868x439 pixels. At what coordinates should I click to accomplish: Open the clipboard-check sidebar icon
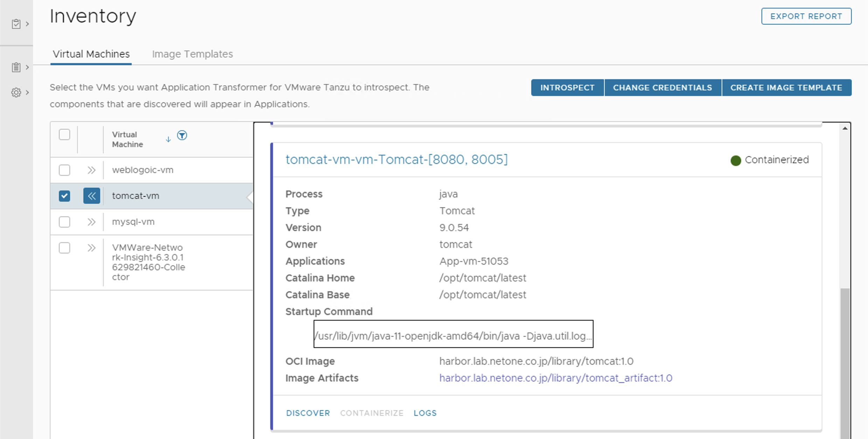[x=16, y=24]
